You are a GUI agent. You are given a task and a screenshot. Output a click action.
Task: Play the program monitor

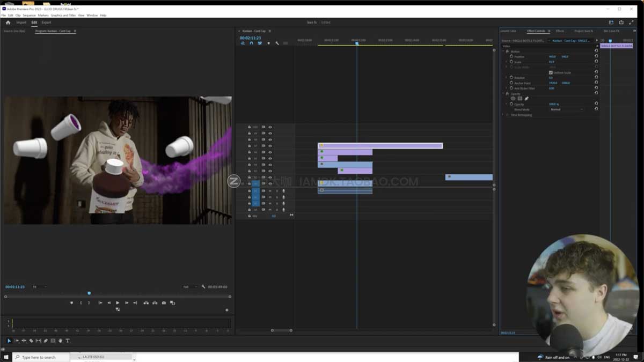point(118,303)
